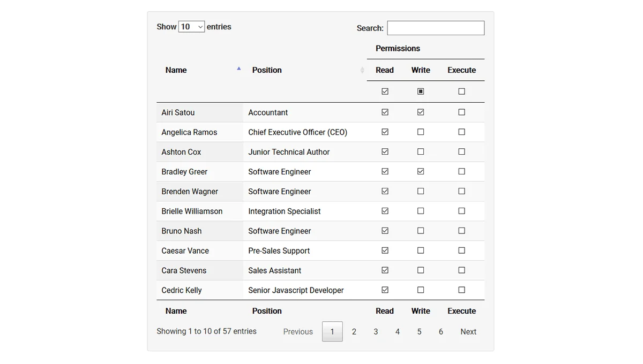The height and width of the screenshot is (364, 643).
Task: Click the Previous pagination control
Action: click(x=298, y=331)
